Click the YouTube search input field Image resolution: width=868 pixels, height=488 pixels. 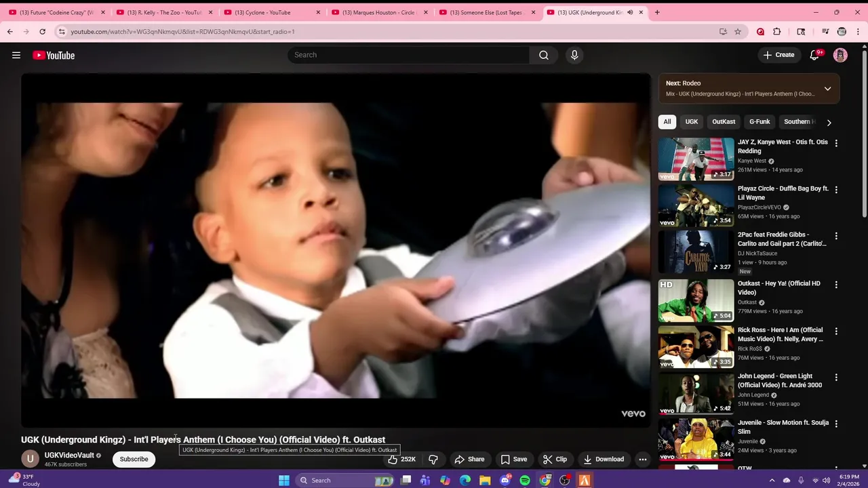pyautogui.click(x=408, y=55)
